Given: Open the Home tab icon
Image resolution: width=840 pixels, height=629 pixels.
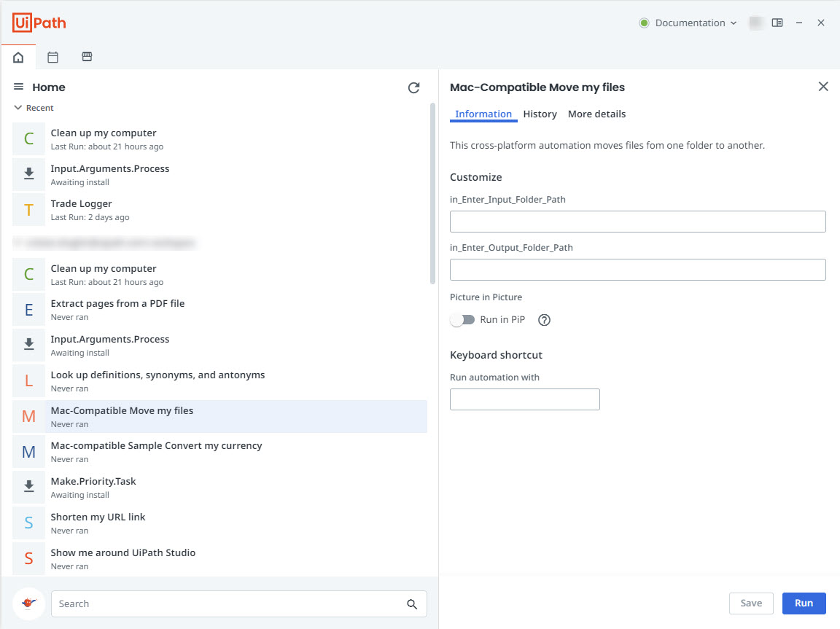Looking at the screenshot, I should point(18,57).
